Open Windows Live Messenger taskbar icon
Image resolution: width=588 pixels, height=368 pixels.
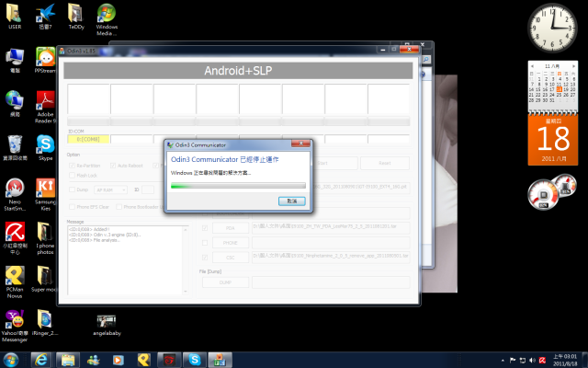click(93, 360)
